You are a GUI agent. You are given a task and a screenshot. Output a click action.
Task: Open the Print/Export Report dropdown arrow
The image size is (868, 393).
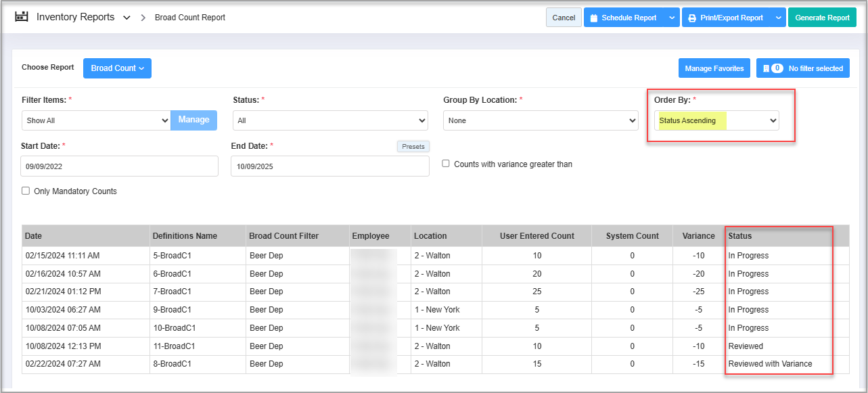[777, 18]
